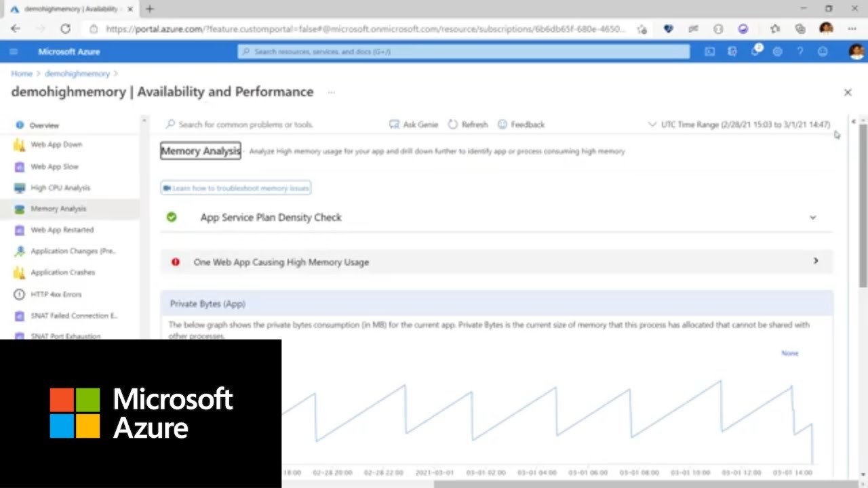868x488 pixels.
Task: Open Cloud Shell from the Azure header
Action: (x=709, y=52)
